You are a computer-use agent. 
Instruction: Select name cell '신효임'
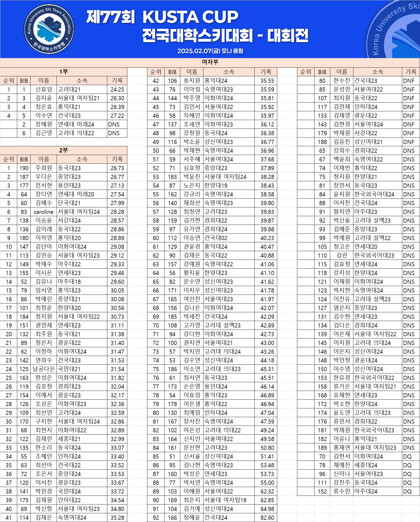click(44, 89)
